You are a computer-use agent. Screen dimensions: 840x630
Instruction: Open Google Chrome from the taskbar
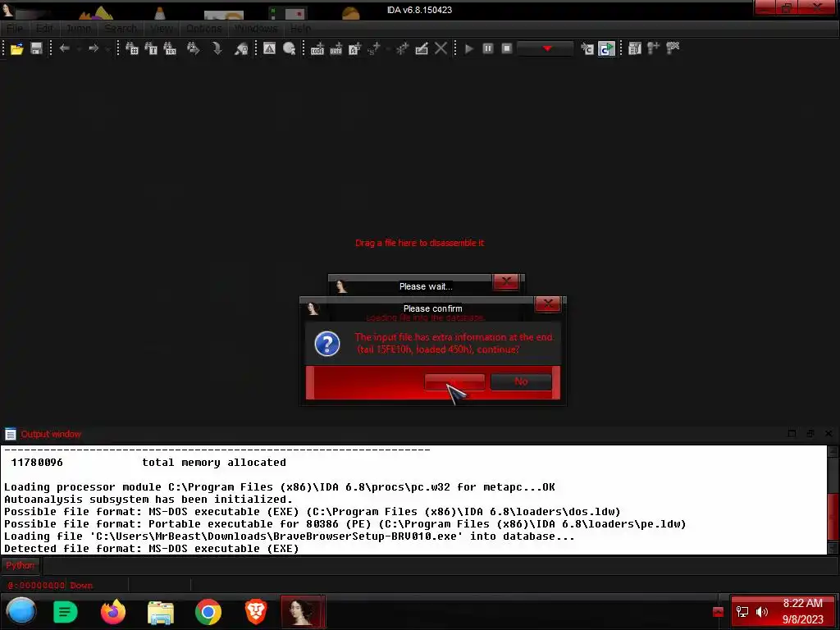click(x=208, y=612)
